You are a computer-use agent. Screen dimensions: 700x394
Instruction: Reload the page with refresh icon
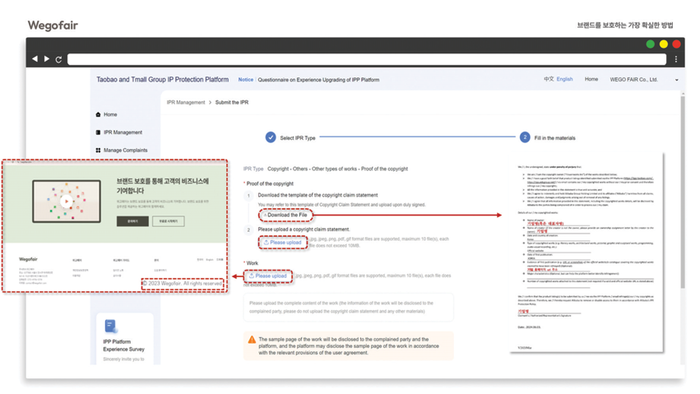pos(58,59)
